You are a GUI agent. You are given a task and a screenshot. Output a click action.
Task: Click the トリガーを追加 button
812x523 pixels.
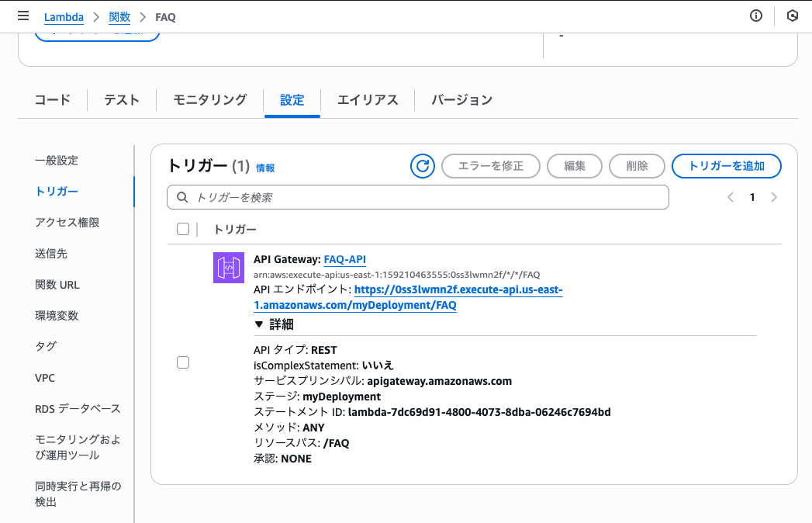(727, 166)
